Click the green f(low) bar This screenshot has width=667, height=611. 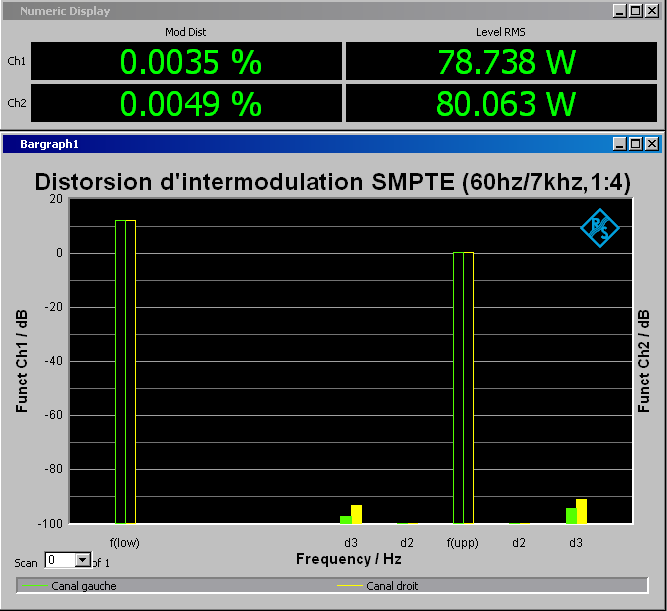(x=120, y=372)
